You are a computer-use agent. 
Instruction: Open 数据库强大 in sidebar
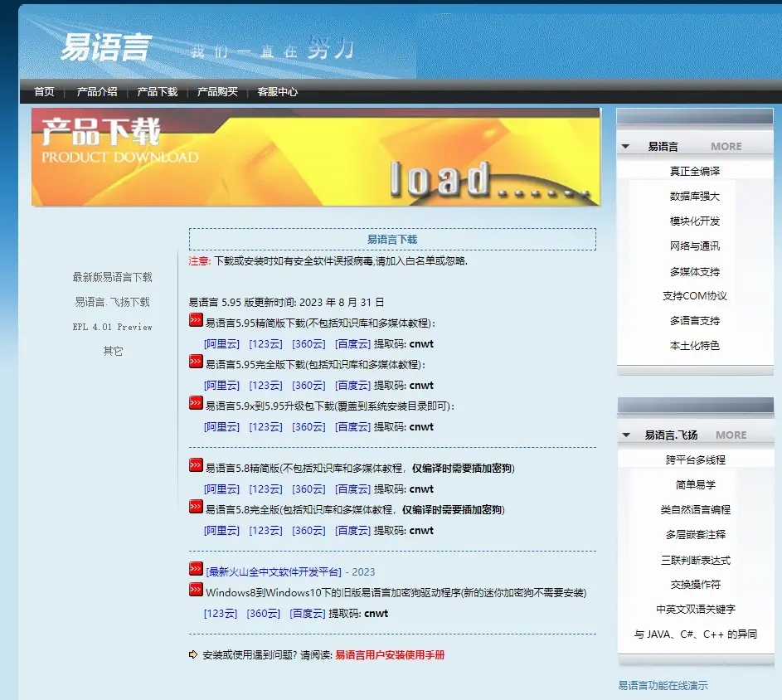pos(695,196)
